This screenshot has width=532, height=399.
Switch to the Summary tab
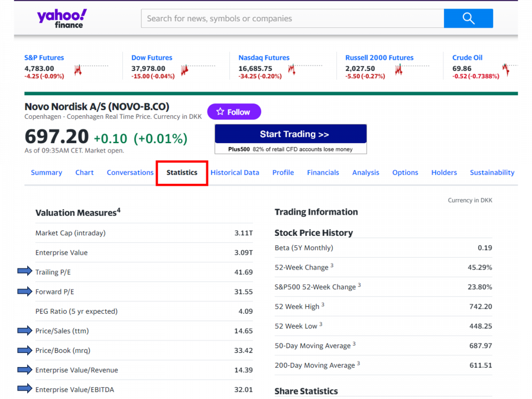click(x=46, y=173)
